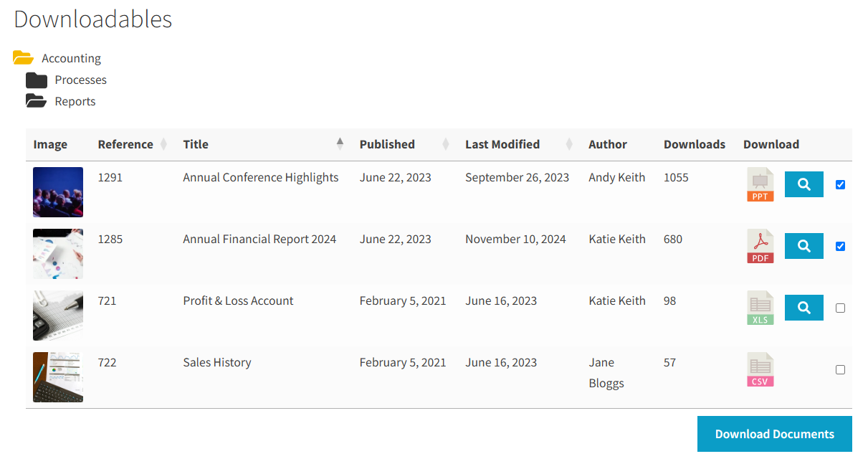Preview Profit & Loss Account with magnifier button

coord(803,308)
